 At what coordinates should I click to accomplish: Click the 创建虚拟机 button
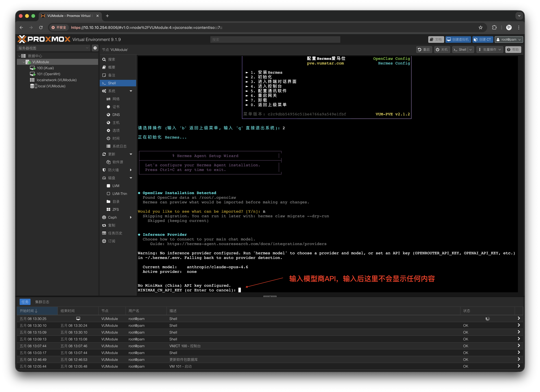[458, 39]
